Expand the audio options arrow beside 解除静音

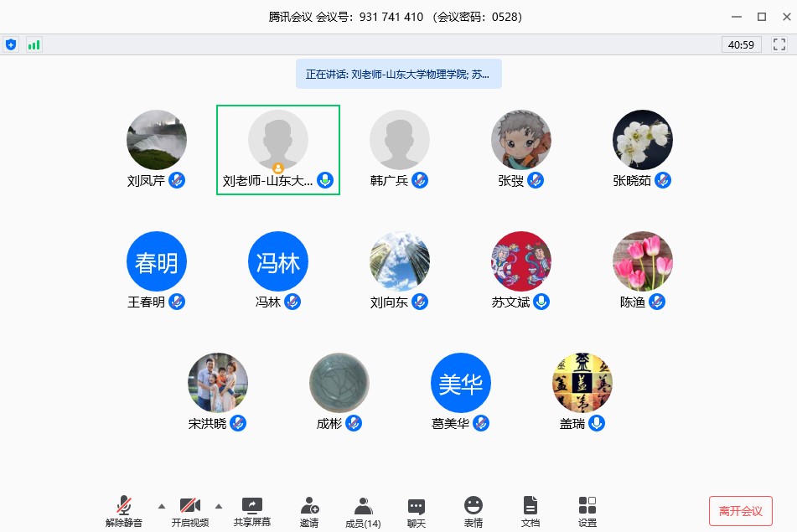[x=161, y=505]
